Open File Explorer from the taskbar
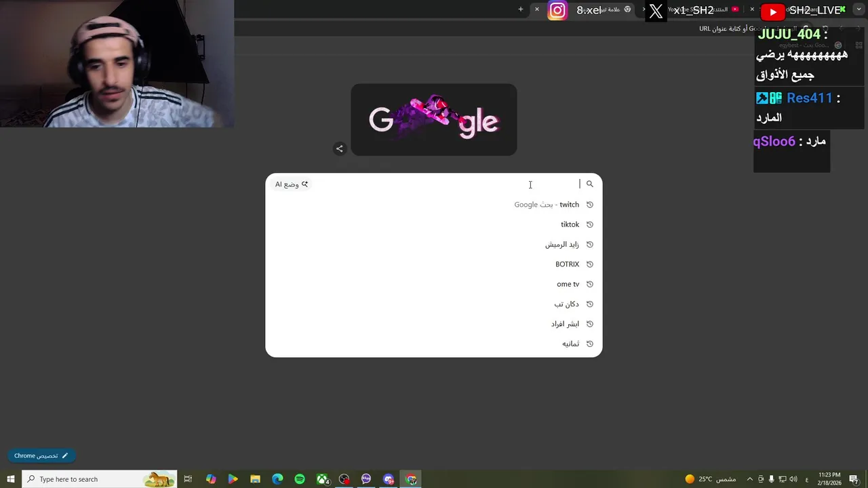The height and width of the screenshot is (488, 868). pyautogui.click(x=255, y=479)
